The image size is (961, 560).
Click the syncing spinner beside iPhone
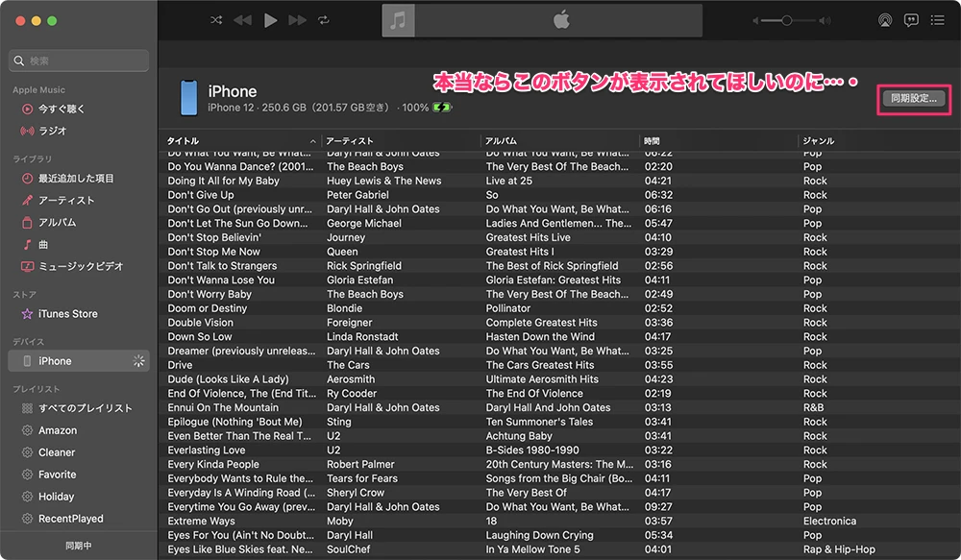[139, 361]
